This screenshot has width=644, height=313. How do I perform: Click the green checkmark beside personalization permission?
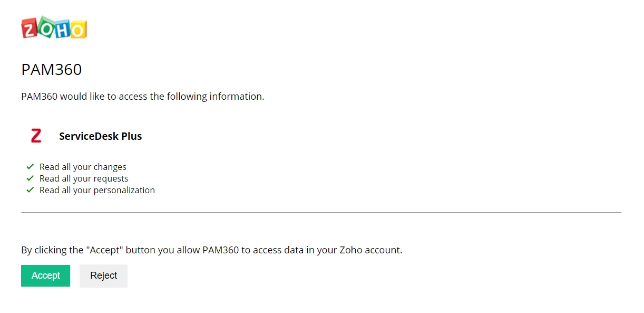coord(30,190)
